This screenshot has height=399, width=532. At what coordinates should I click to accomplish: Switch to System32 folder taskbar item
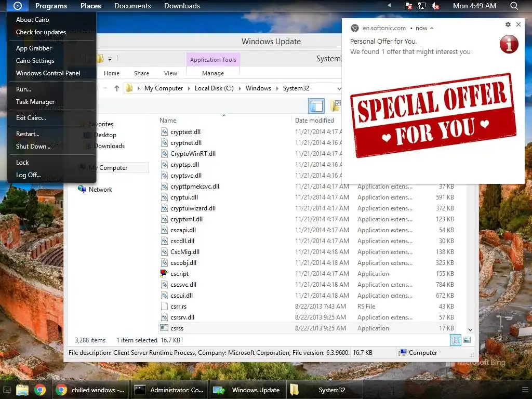[325, 390]
